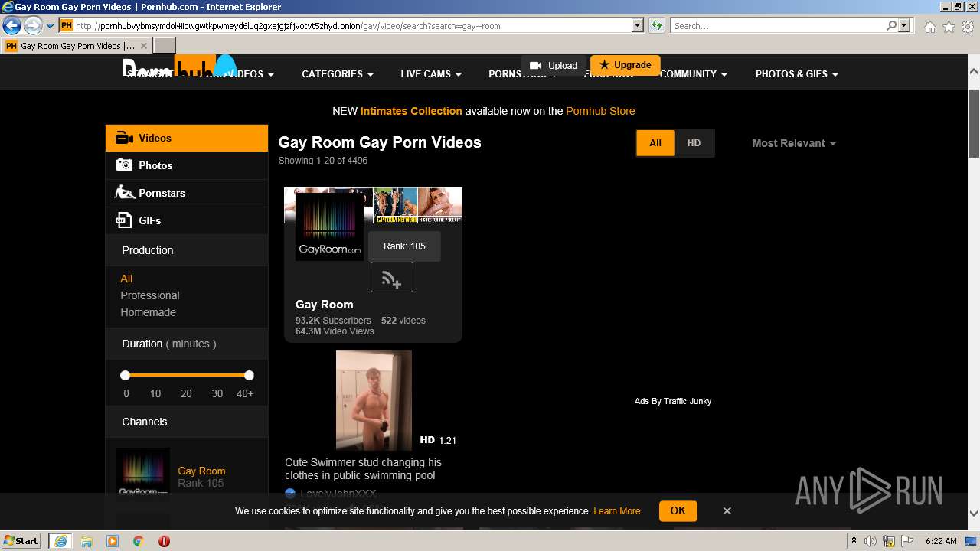Expand the COMMUNITY menu
Viewport: 980px width, 551px height.
click(694, 74)
